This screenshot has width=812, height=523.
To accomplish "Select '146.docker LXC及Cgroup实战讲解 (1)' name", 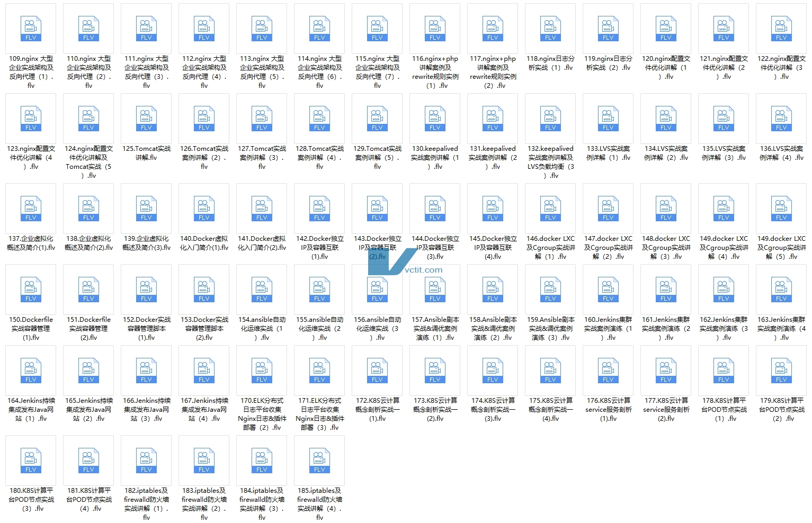I will click(550, 248).
